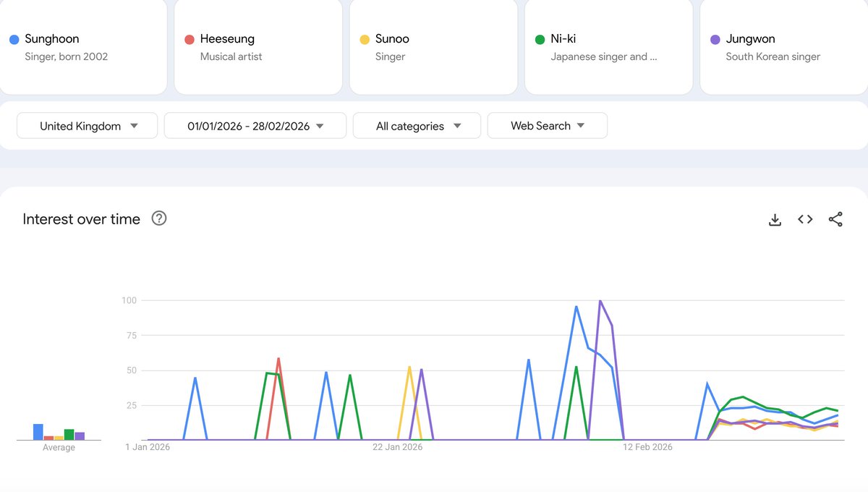
Task: Click the yellow Sunoo spike peak
Action: (409, 367)
